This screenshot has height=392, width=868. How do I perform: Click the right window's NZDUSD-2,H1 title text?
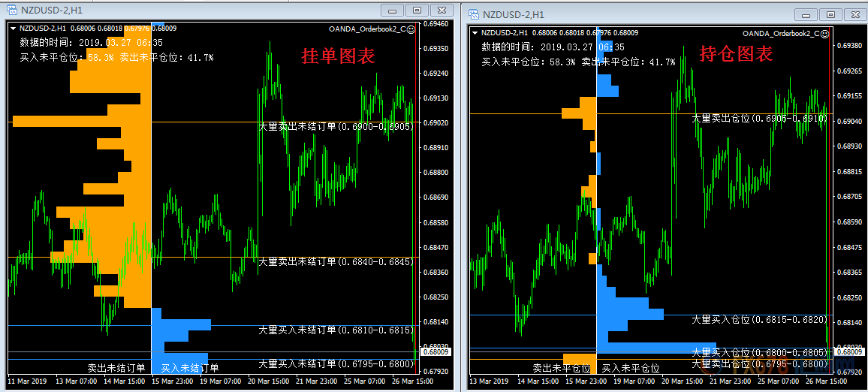[514, 14]
